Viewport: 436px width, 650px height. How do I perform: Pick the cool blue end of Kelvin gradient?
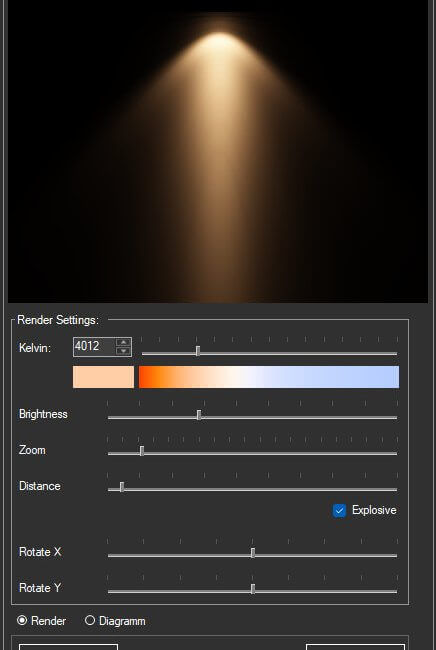pyautogui.click(x=392, y=377)
